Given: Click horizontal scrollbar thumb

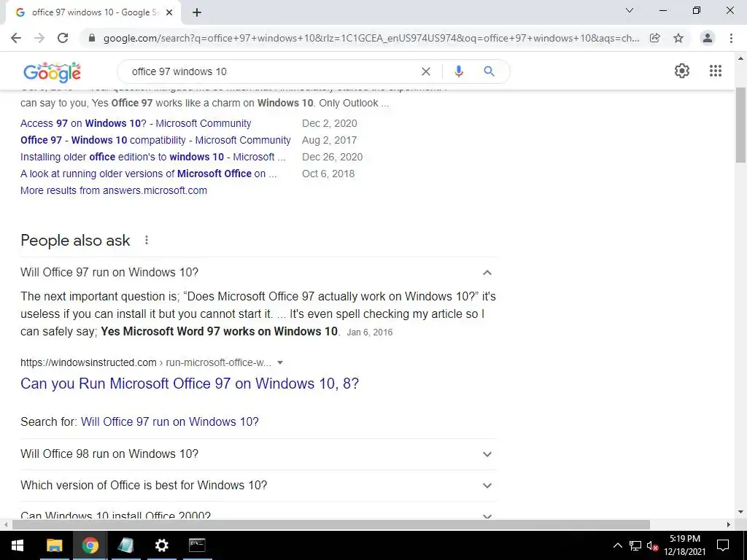Looking at the screenshot, I should [x=330, y=524].
